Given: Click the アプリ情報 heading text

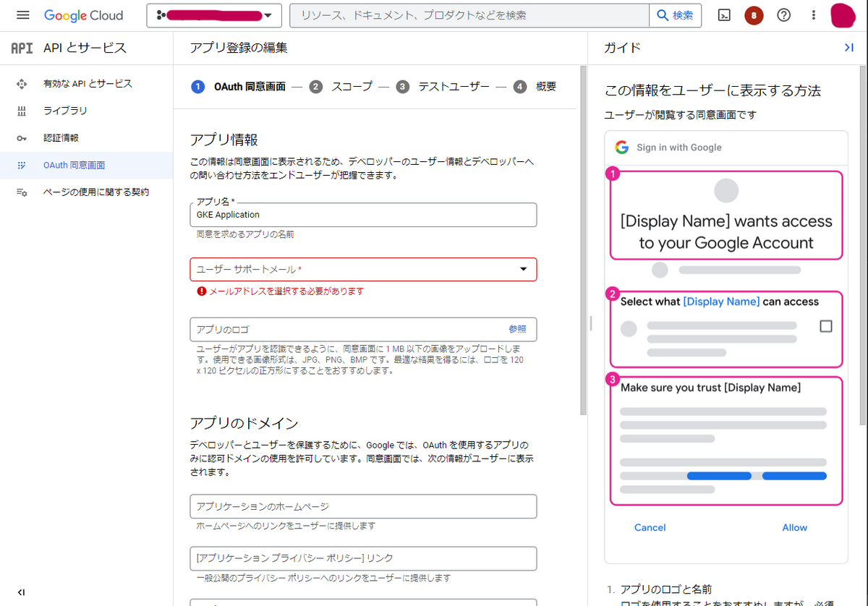Looking at the screenshot, I should click(224, 140).
